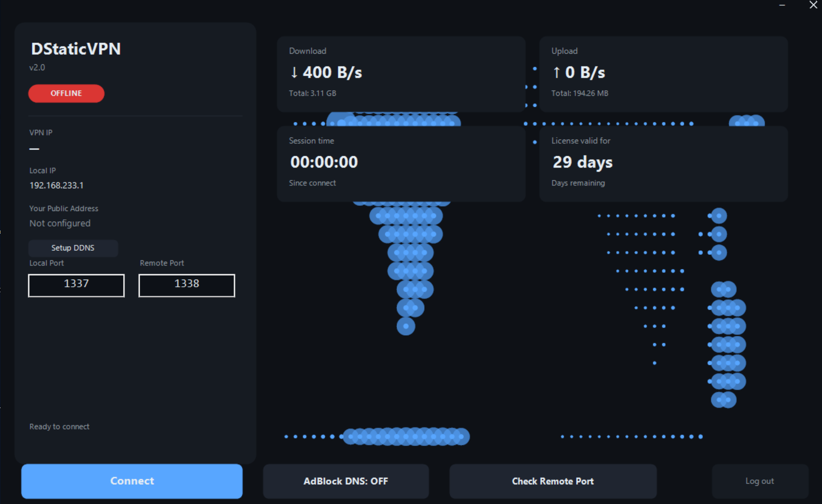This screenshot has width=822, height=504.
Task: Click the 'Your Public Address' label
Action: click(x=64, y=209)
